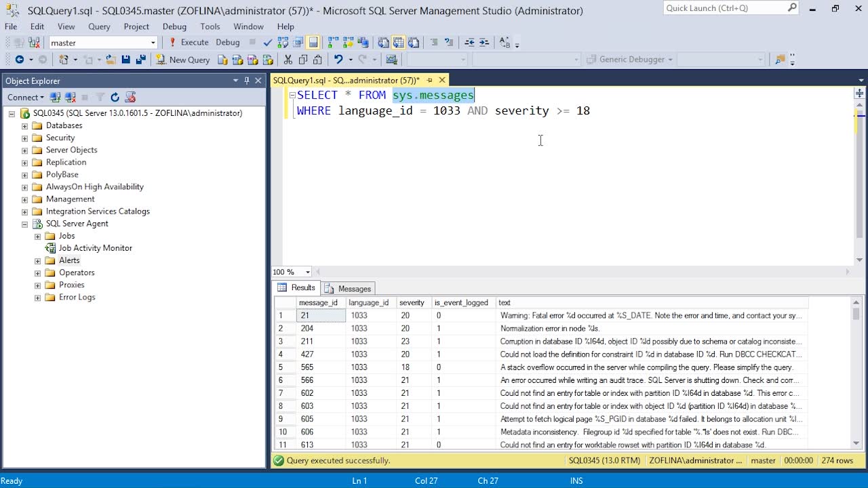Click the Copy icon in toolbar
868x488 pixels.
pos(303,60)
